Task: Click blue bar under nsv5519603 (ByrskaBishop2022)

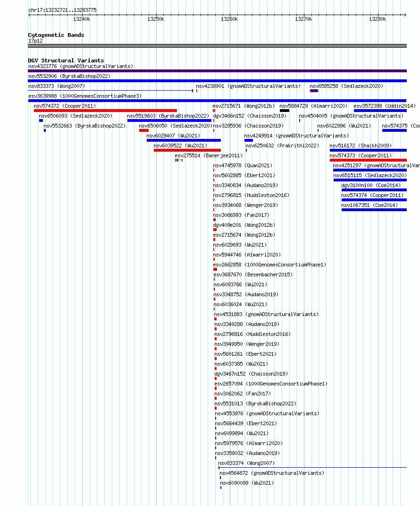Action: point(169,120)
